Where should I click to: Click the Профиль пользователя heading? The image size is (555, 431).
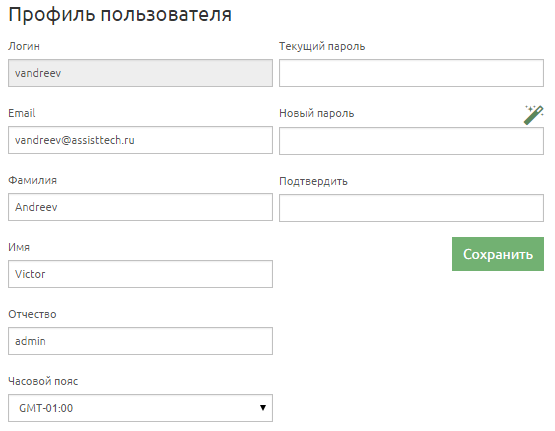click(120, 15)
